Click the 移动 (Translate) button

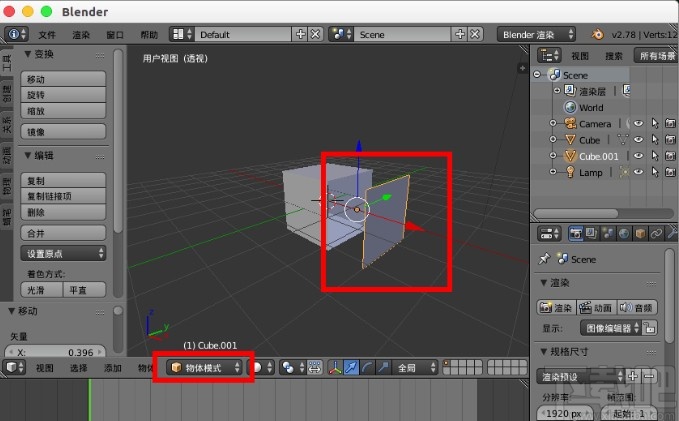pos(63,79)
